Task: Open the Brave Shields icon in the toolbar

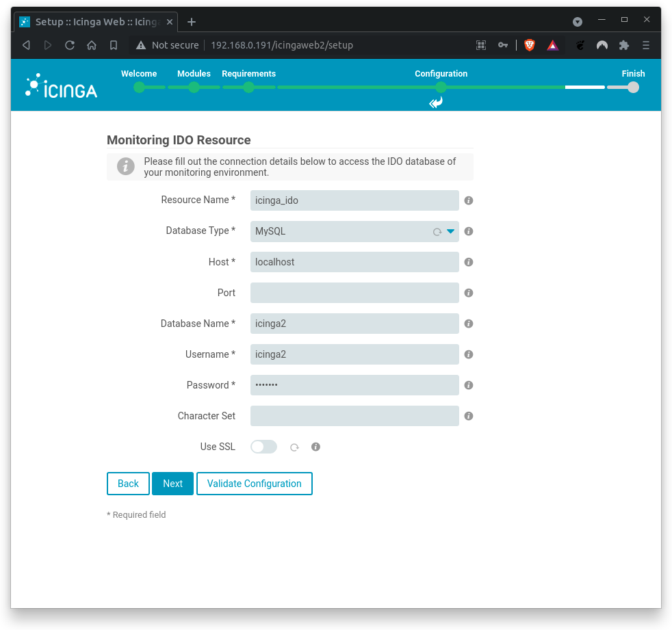Action: (x=529, y=45)
